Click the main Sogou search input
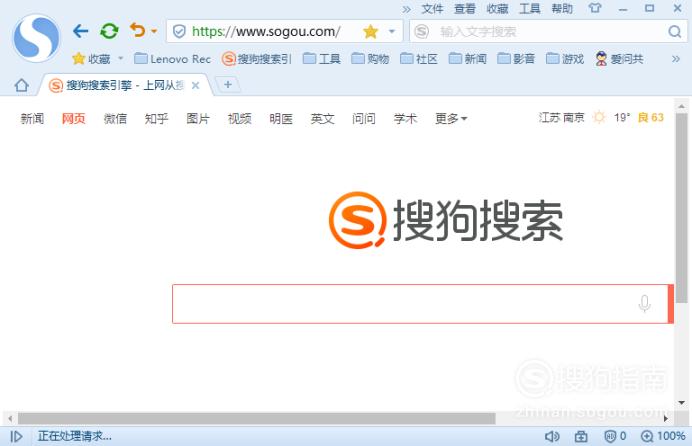 [x=420, y=304]
